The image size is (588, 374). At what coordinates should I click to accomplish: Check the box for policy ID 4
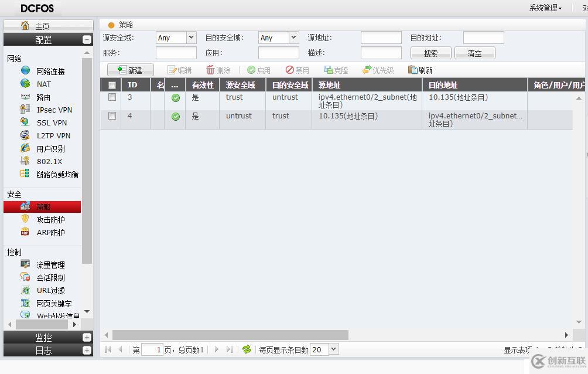[x=112, y=116]
